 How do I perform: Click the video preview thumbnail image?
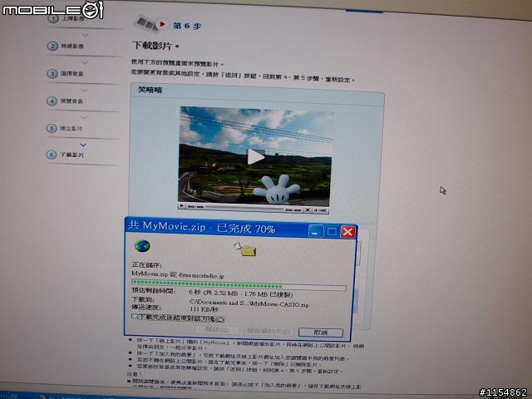coord(255,155)
